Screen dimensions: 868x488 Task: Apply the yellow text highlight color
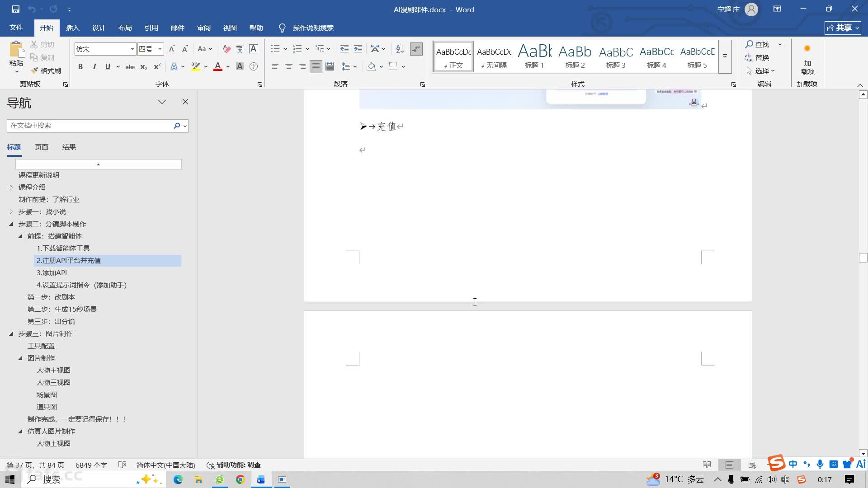pos(195,66)
